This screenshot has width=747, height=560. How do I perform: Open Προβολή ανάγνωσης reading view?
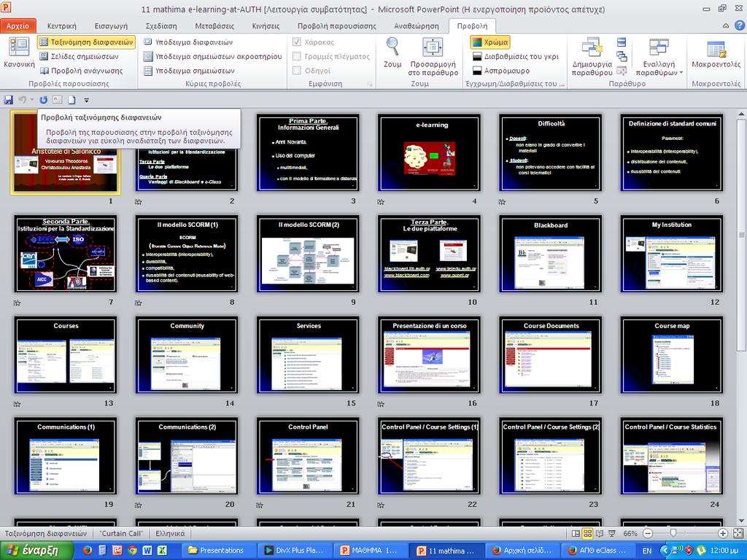[x=81, y=71]
